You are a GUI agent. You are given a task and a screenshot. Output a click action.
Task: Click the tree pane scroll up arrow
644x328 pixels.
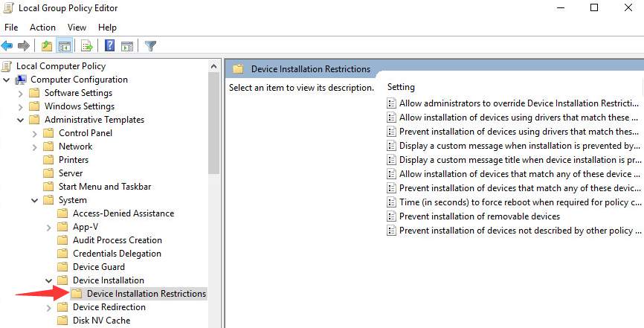(x=213, y=65)
